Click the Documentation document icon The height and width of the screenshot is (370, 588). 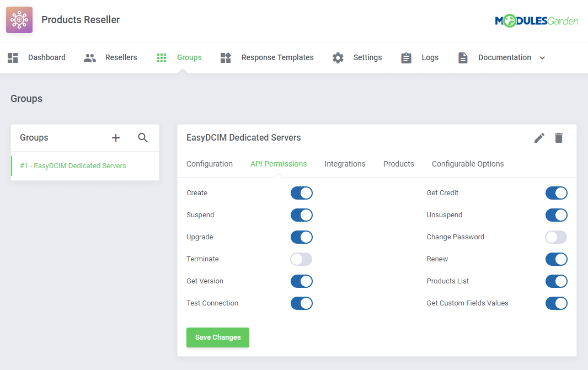(462, 57)
